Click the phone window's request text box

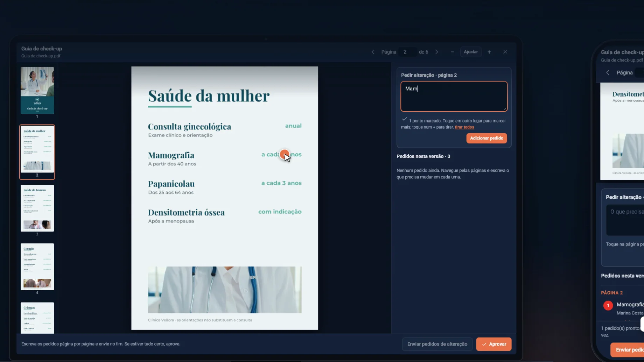[x=625, y=220]
